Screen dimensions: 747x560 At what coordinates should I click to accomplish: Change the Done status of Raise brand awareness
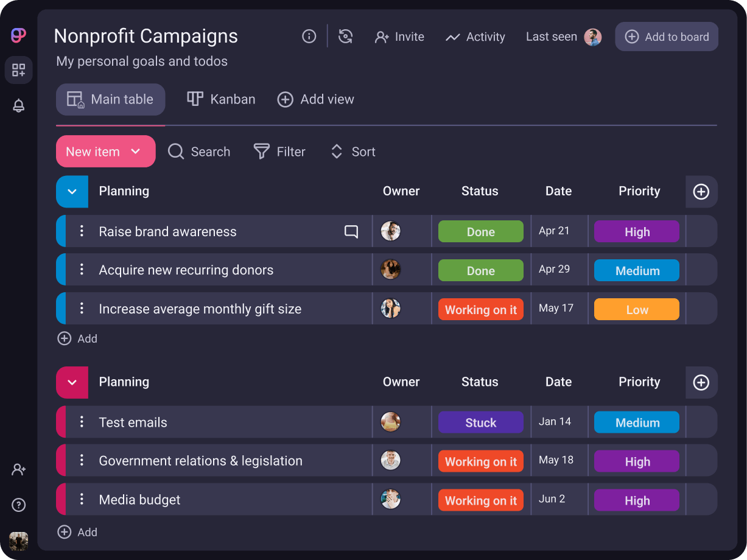point(480,231)
